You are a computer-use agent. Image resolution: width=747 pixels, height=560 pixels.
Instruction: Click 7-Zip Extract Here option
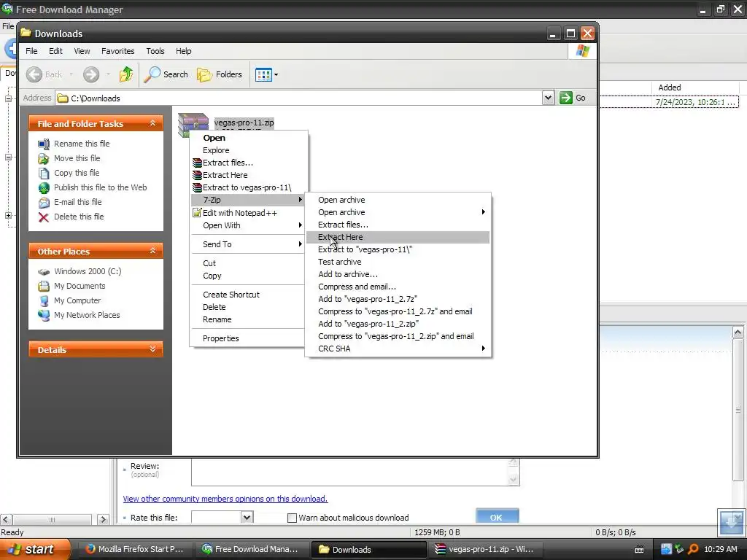398,237
